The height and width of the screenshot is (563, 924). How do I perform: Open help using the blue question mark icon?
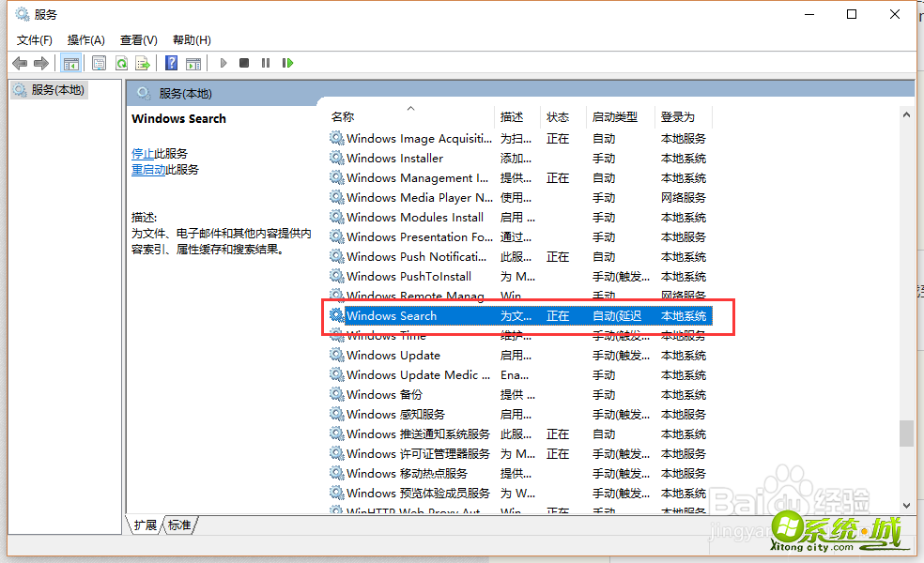coord(170,62)
